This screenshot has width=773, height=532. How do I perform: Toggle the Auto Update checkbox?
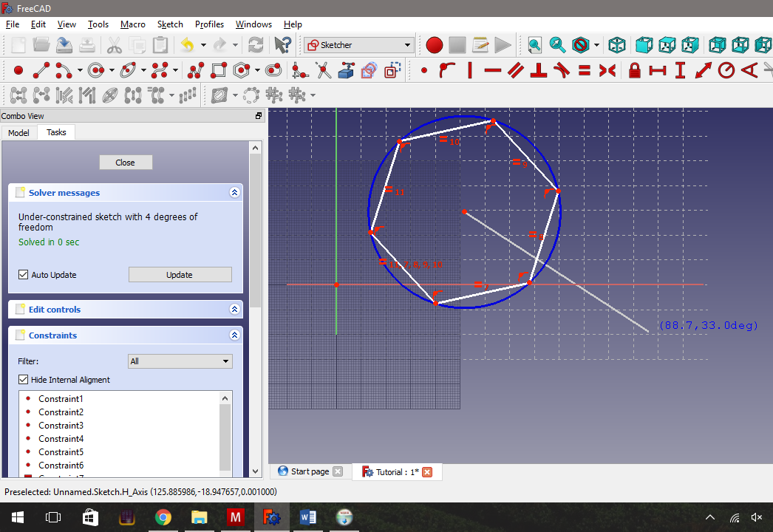[24, 274]
